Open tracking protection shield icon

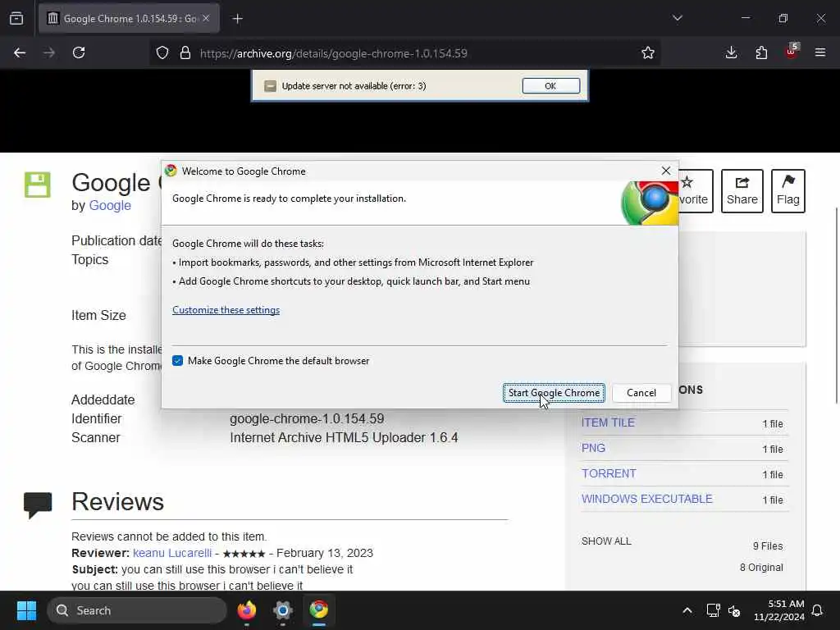pos(162,52)
